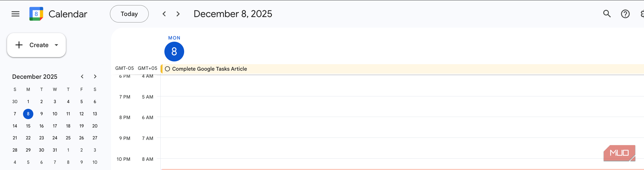644x170 pixels.
Task: Open the search magnifier icon
Action: 607,14
